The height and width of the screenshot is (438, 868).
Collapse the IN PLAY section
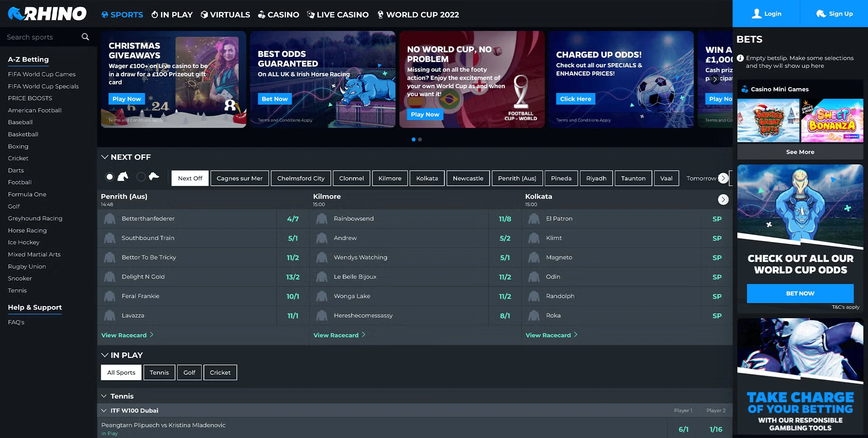(x=104, y=355)
